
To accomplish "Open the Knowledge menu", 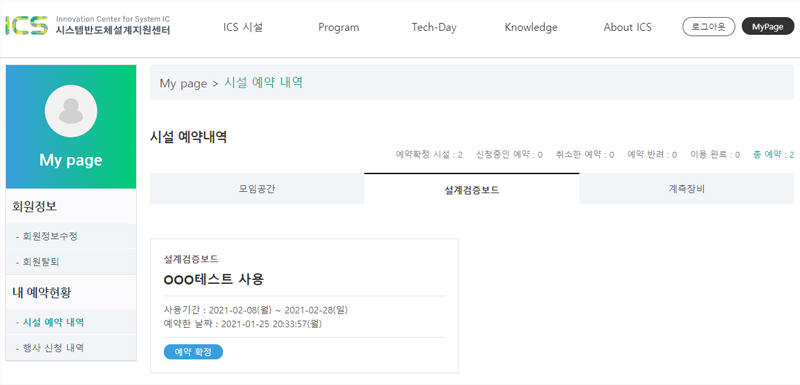I will point(531,28).
